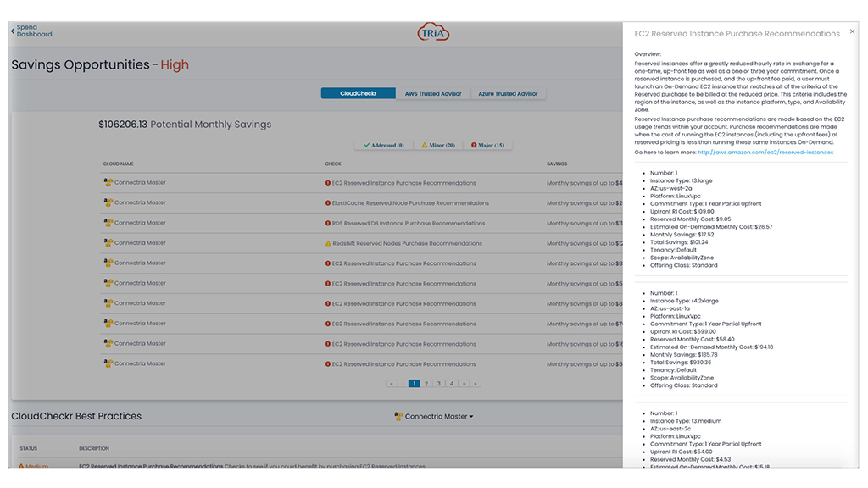Image resolution: width=868 pixels, height=488 pixels.
Task: Select page 3 in pagination
Action: (x=439, y=384)
